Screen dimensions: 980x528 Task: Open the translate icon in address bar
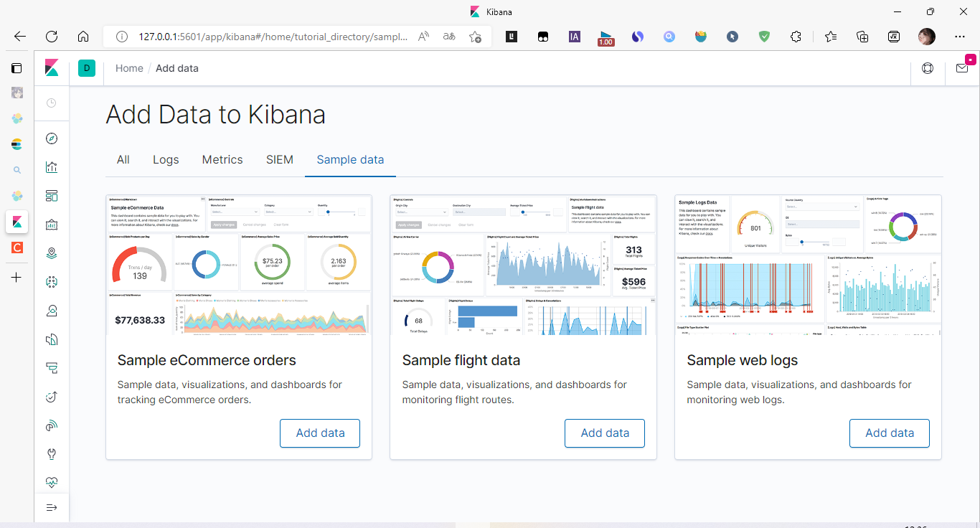click(449, 37)
